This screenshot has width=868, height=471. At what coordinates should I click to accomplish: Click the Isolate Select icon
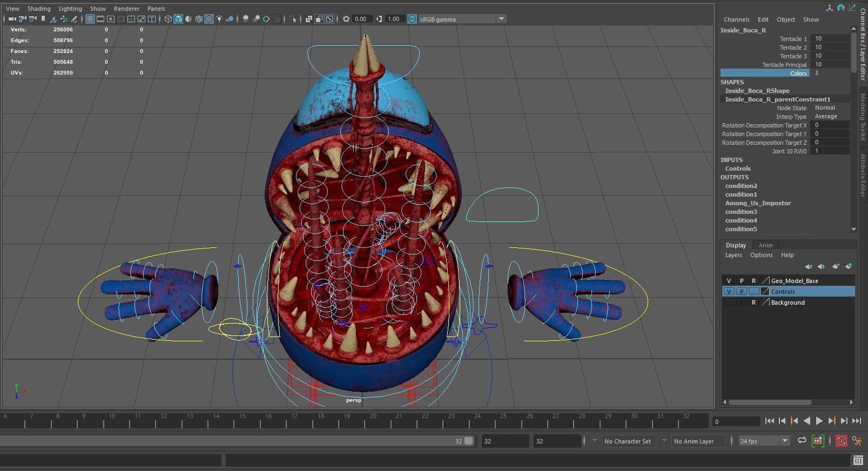click(x=293, y=19)
